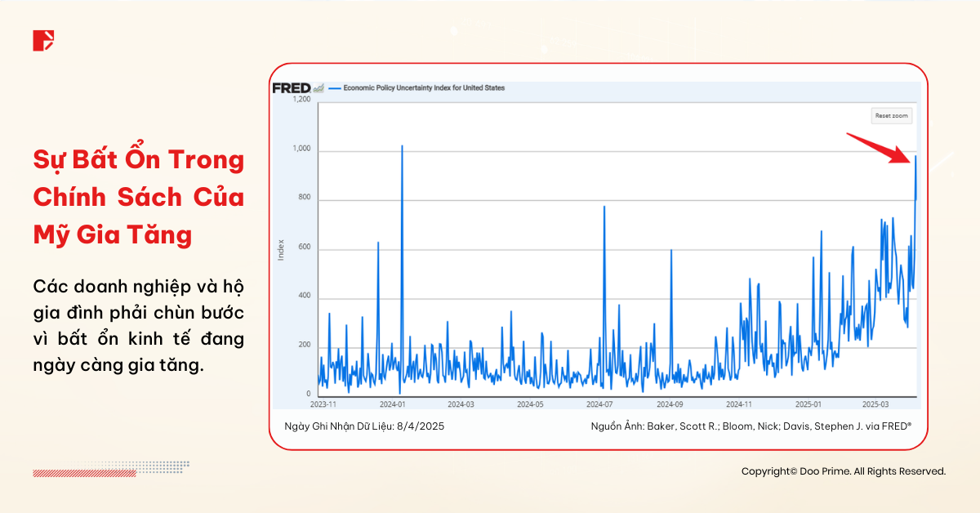Screen dimensions: 980x513
Task: Click the spike peak near 2024-07
Action: pos(604,207)
